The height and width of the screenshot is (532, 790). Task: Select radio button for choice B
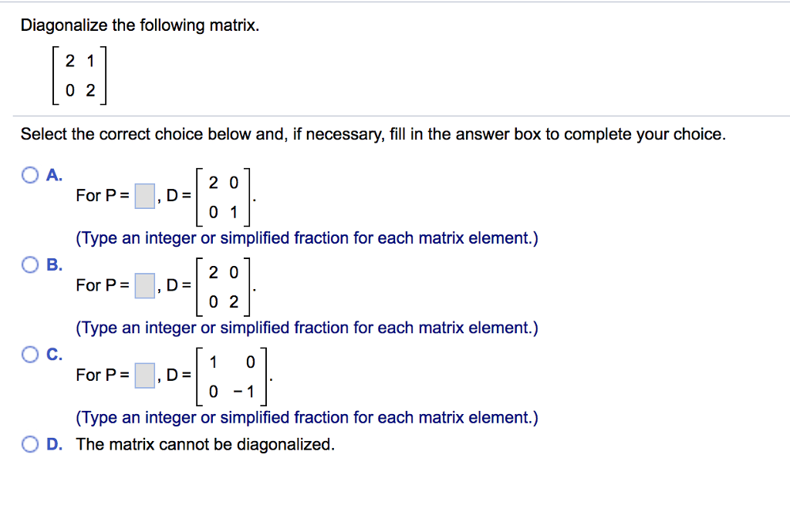(x=30, y=264)
